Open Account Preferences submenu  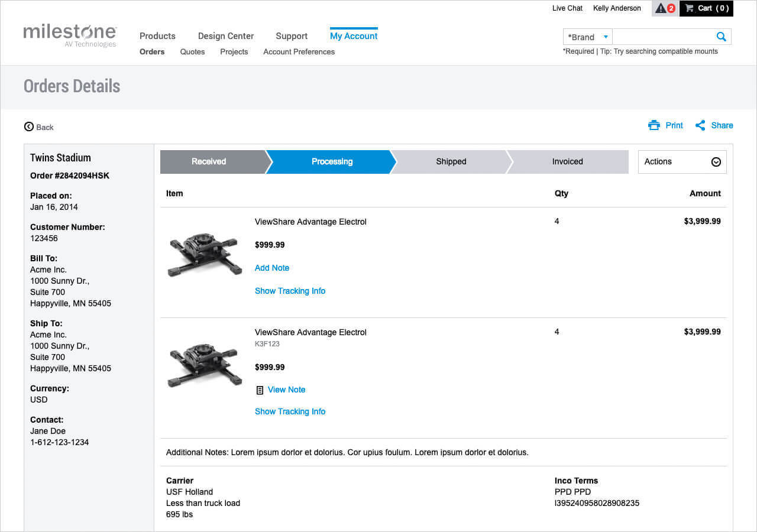coord(299,51)
